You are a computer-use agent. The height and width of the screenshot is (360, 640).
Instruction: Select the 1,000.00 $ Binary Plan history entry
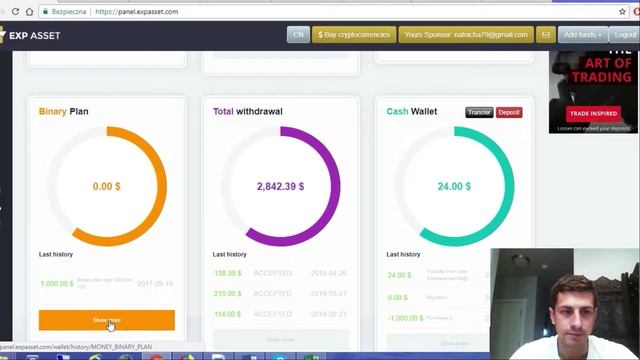point(107,283)
